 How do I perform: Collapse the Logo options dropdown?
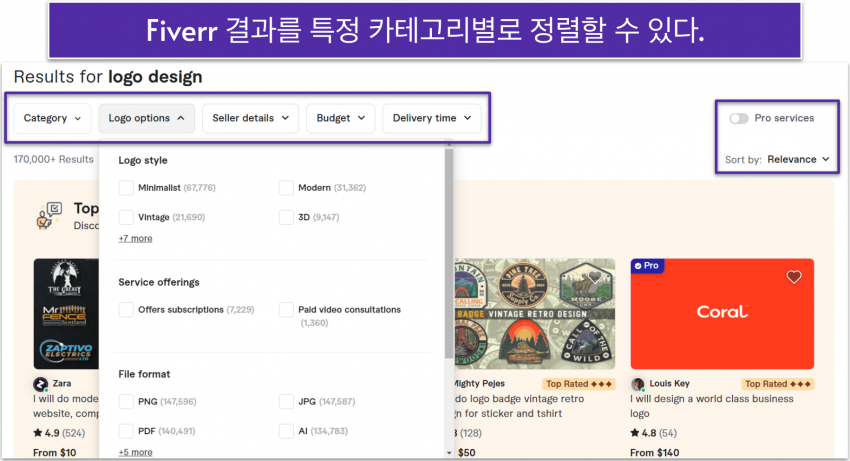(x=146, y=118)
